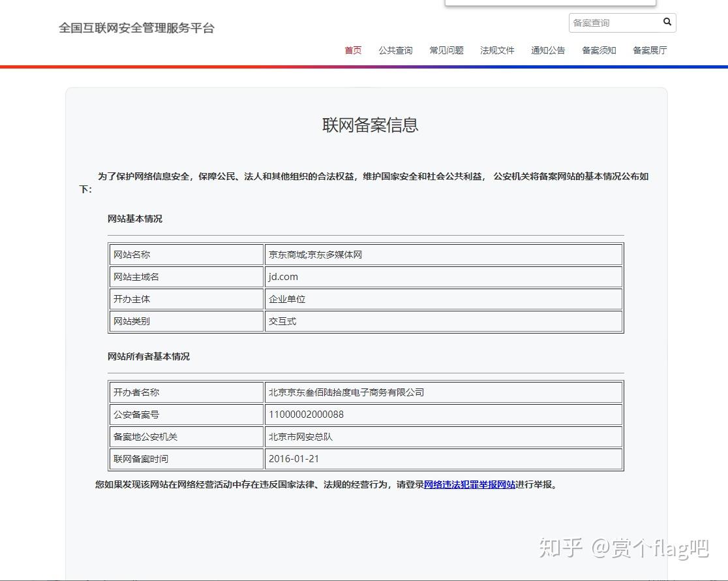
Task: Click the 开办主体 label cell
Action: coord(186,300)
